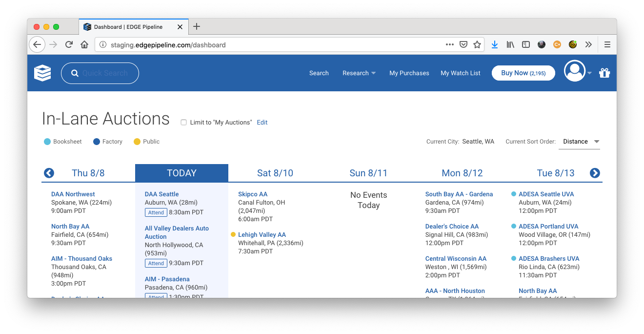Attend the DAA Seattle auction
The height and width of the screenshot is (334, 644).
(156, 212)
